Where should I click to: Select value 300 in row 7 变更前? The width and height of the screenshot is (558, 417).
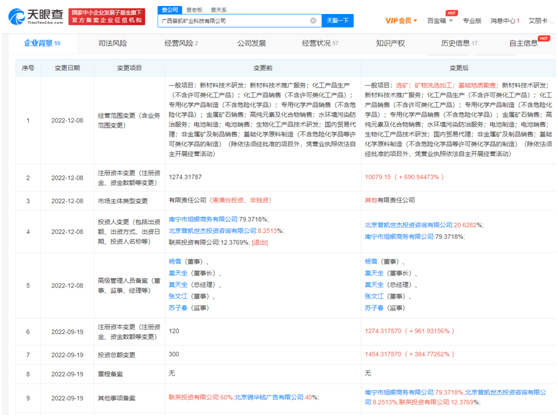(174, 354)
